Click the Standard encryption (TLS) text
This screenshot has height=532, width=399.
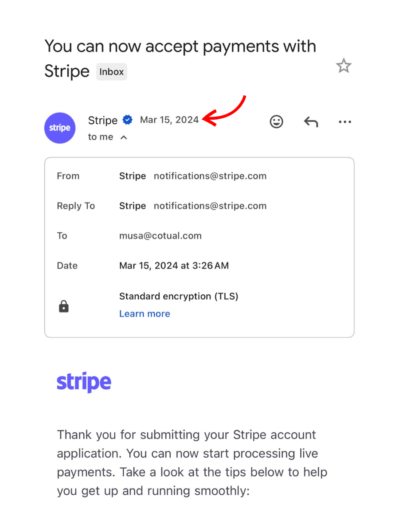179,296
